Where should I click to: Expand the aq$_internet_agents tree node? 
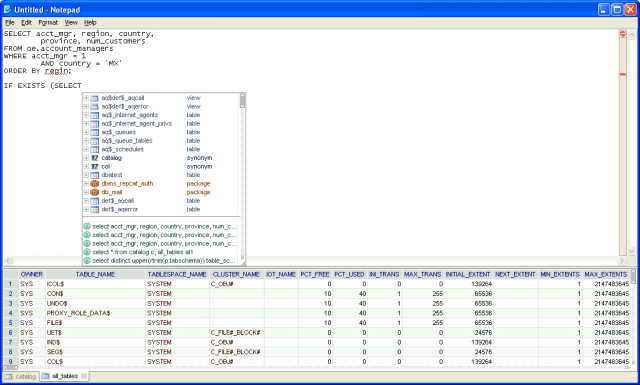pyautogui.click(x=86, y=115)
